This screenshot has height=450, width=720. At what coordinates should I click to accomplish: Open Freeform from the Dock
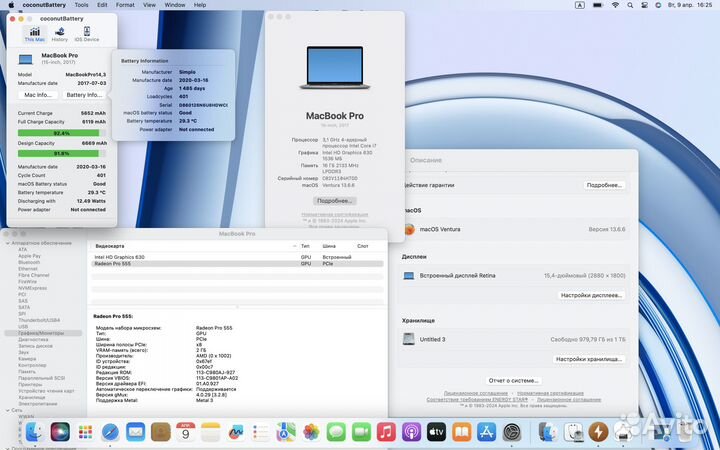point(236,432)
